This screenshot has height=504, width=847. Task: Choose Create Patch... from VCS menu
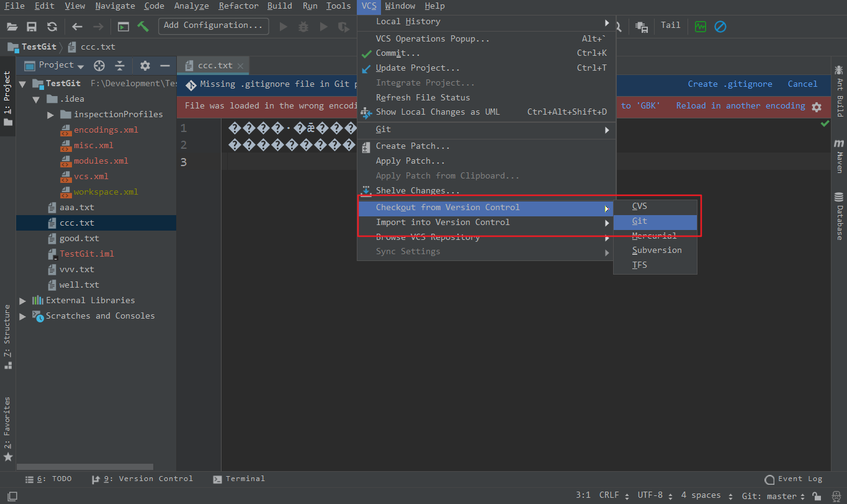click(413, 146)
